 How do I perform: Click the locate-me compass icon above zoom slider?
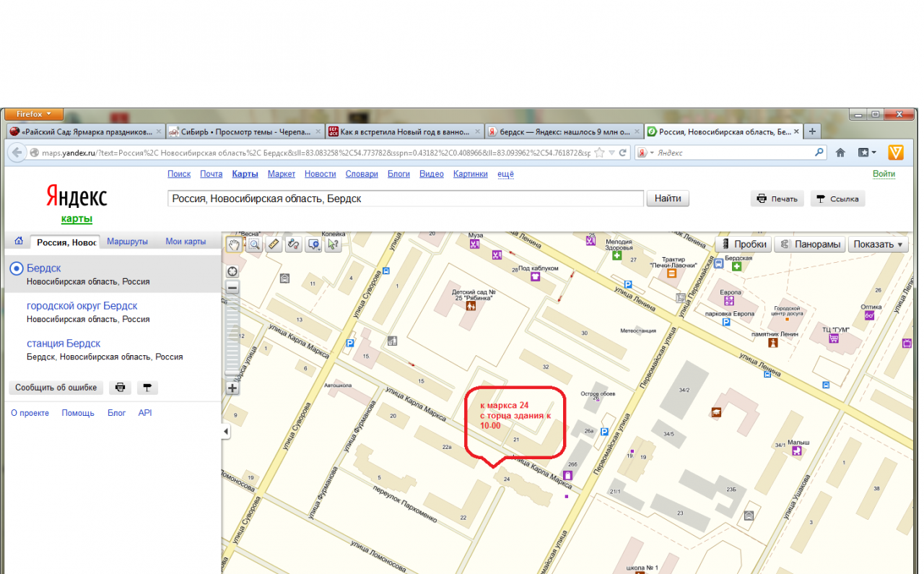click(x=232, y=271)
